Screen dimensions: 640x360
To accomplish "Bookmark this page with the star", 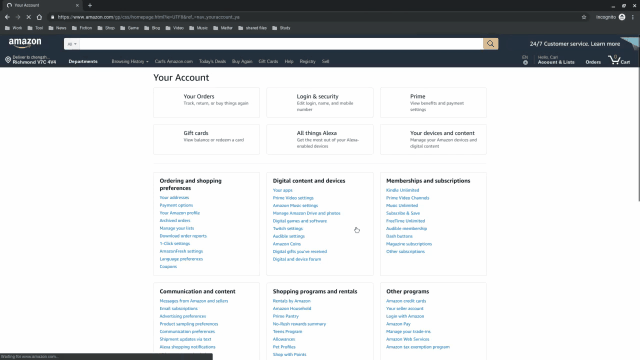I will tap(584, 17).
